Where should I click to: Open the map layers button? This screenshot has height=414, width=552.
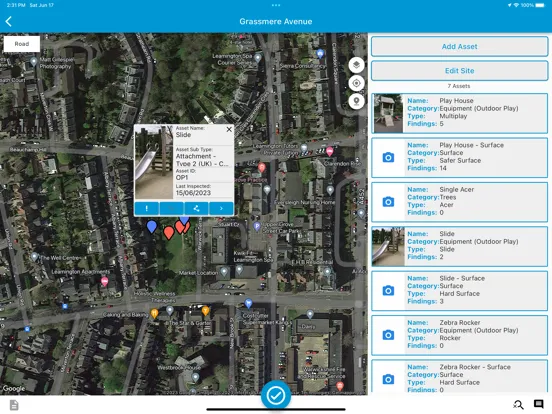click(356, 65)
